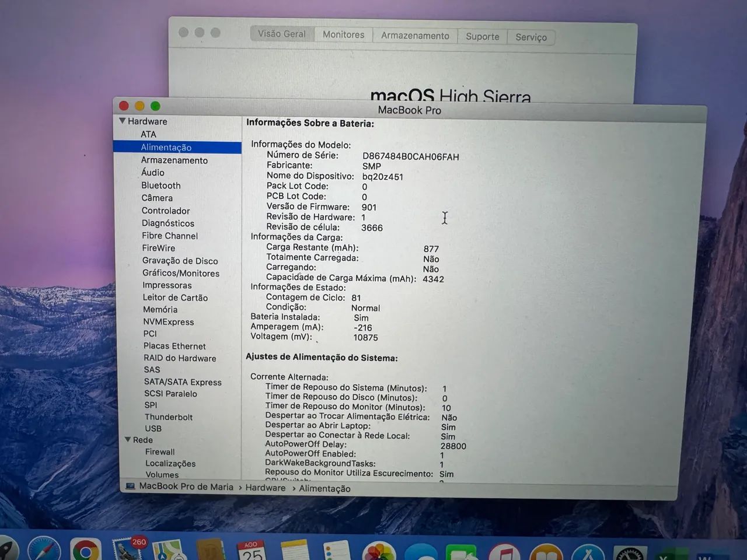Switch to the Armazenamento tab in About window
The width and height of the screenshot is (747, 560).
coord(416,36)
